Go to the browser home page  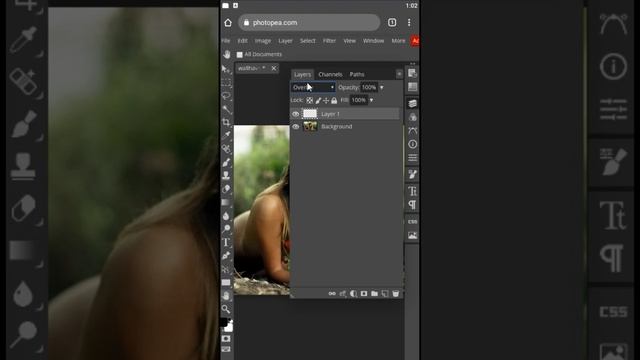tap(228, 22)
